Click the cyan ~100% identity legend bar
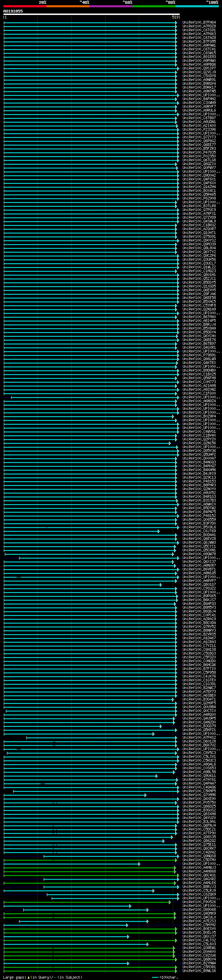This screenshot has width=222, height=980. pyautogui.click(x=197, y=6)
